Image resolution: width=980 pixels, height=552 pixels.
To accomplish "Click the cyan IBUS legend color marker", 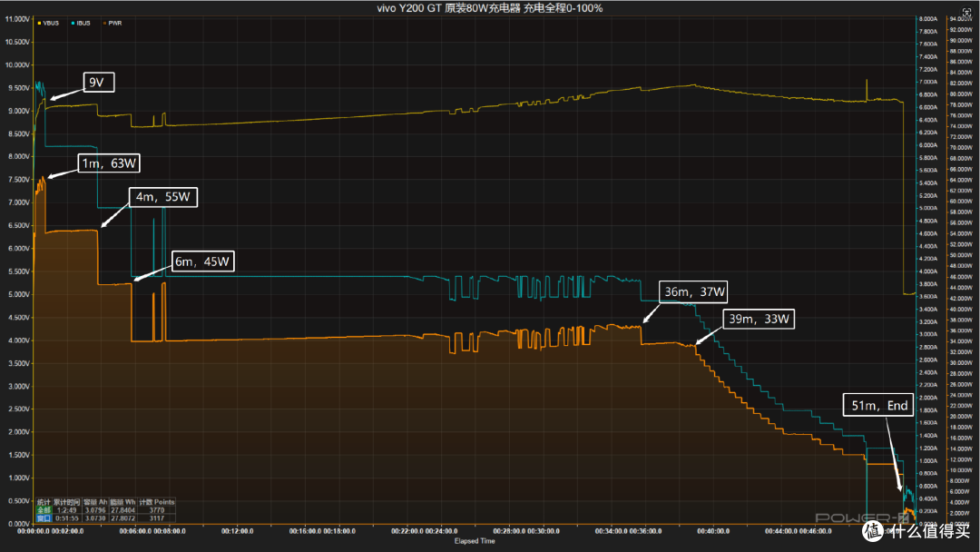I will 73,23.
